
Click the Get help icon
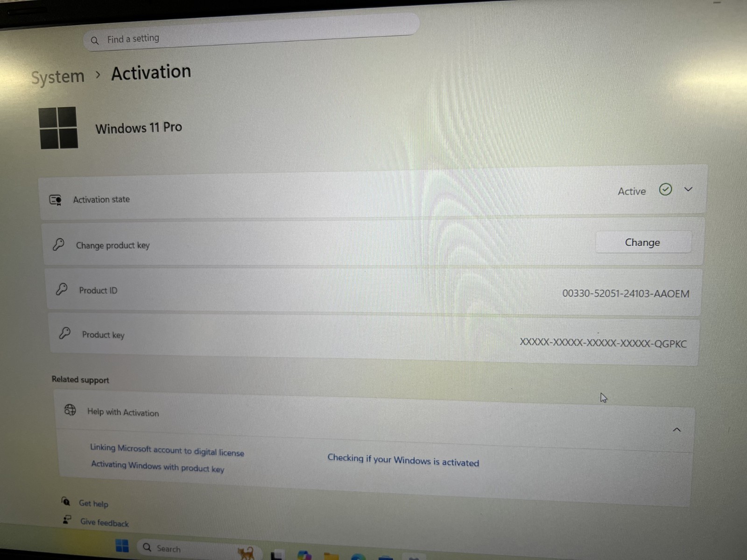[66, 502]
